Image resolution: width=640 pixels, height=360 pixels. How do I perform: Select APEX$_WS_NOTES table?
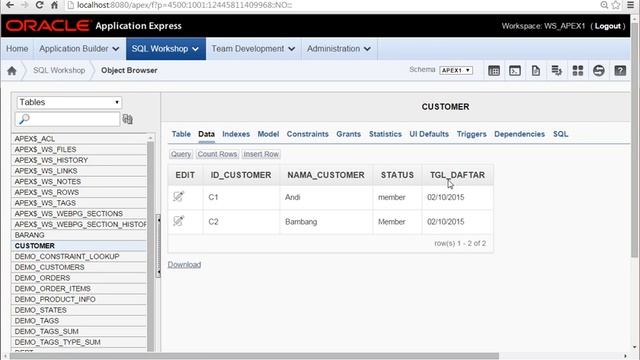79,182
